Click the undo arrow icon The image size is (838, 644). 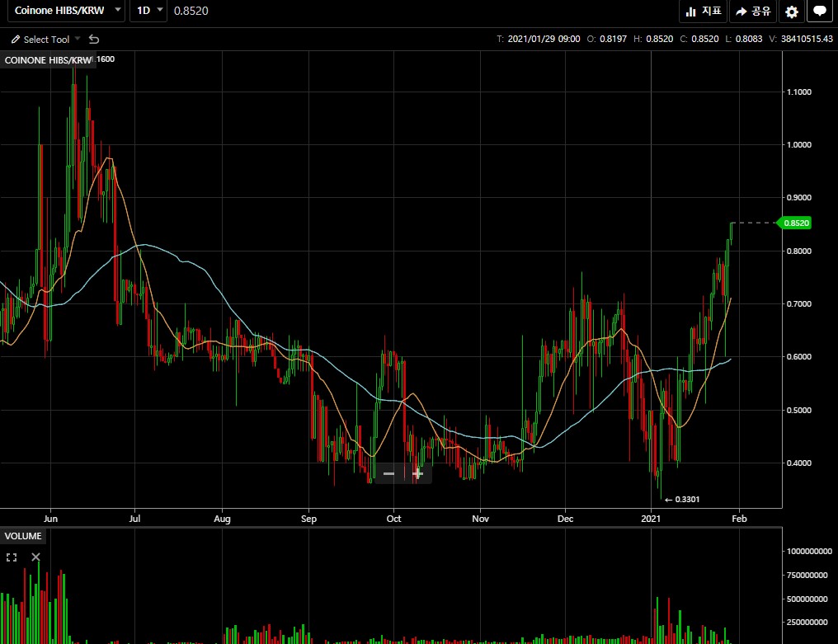coord(94,39)
